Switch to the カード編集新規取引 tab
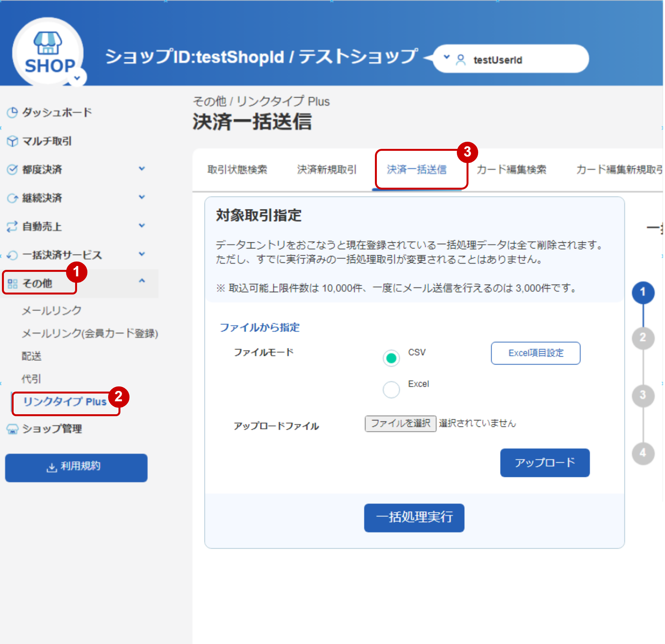 tap(619, 170)
